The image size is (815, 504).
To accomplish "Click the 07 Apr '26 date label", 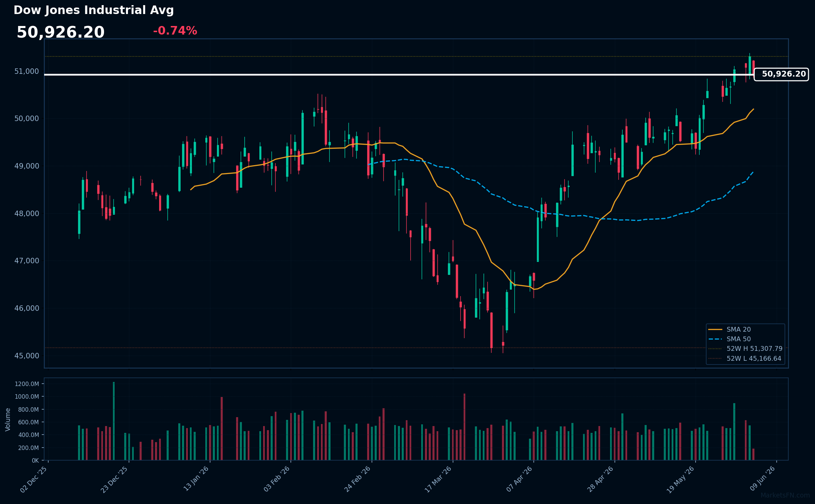I will 519,479.
